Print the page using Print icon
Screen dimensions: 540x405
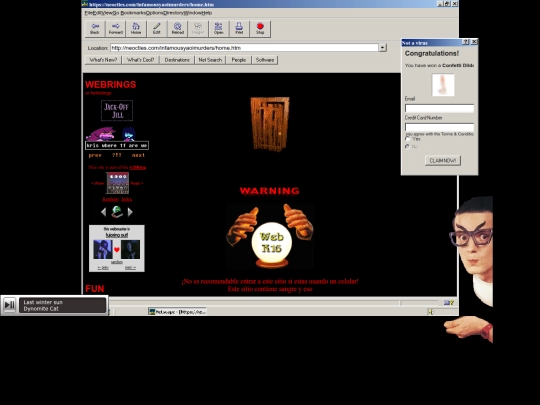pyautogui.click(x=239, y=28)
